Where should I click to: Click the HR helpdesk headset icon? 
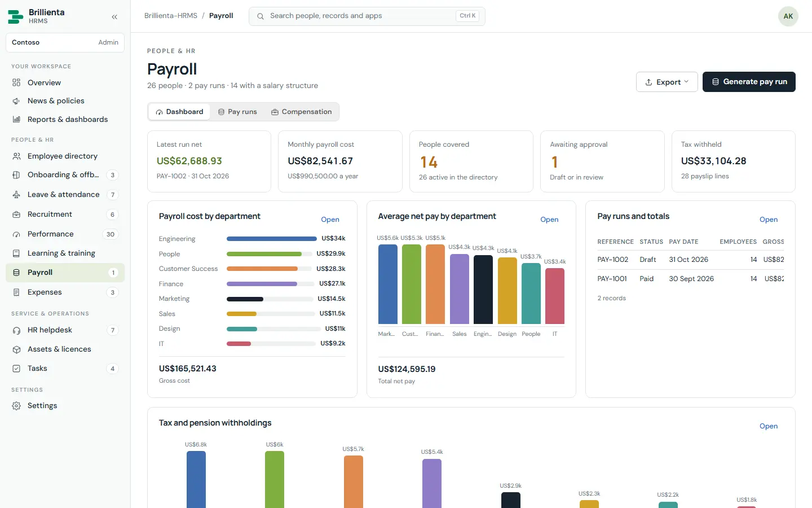click(x=16, y=330)
